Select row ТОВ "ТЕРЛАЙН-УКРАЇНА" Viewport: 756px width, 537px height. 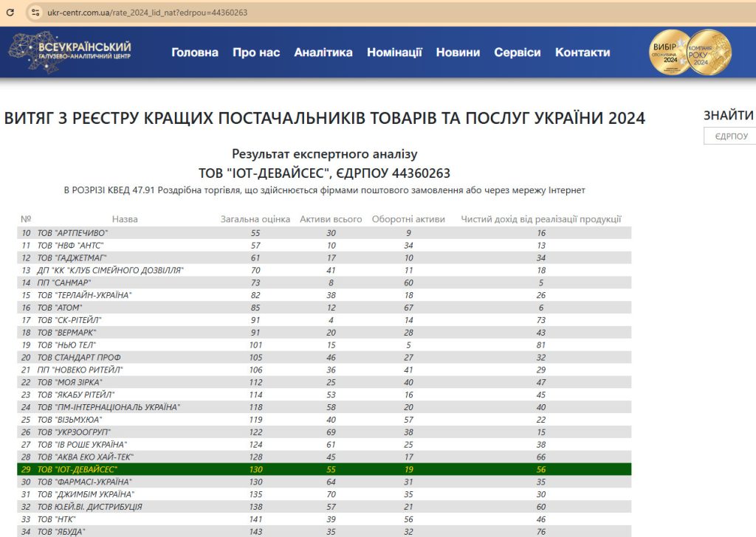pyautogui.click(x=324, y=295)
